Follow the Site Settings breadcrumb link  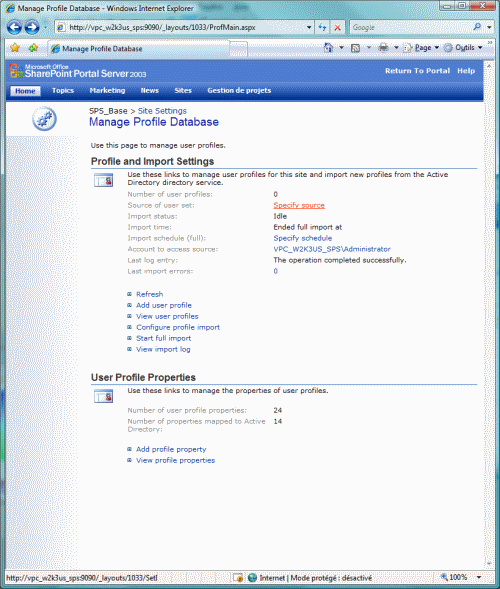coord(162,111)
